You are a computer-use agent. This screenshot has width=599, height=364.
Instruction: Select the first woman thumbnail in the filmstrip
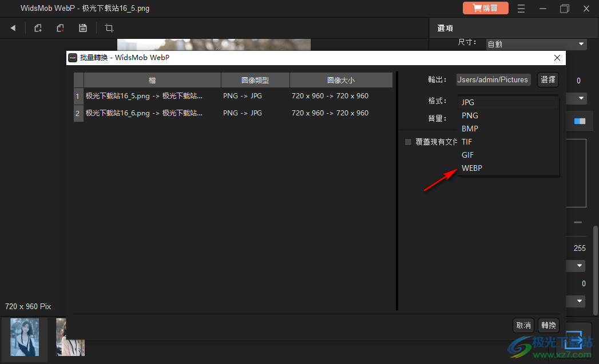pos(25,337)
